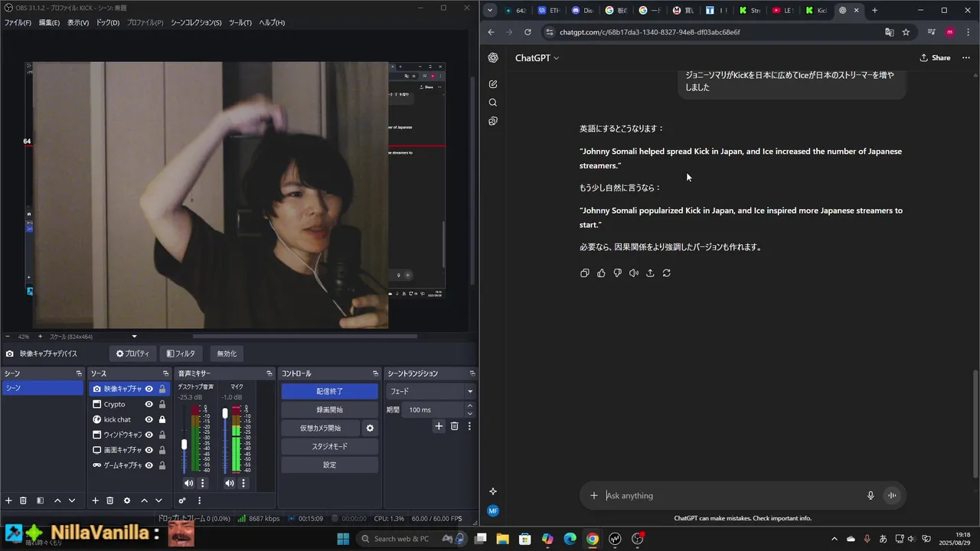The height and width of the screenshot is (551, 980).
Task: Open OBS 設定 settings button
Action: tap(329, 465)
